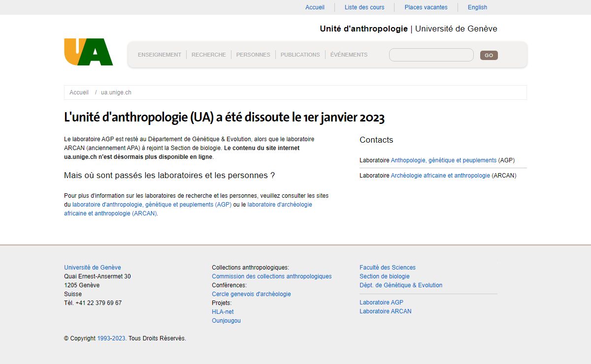Open the Ounjougou project link

227,321
